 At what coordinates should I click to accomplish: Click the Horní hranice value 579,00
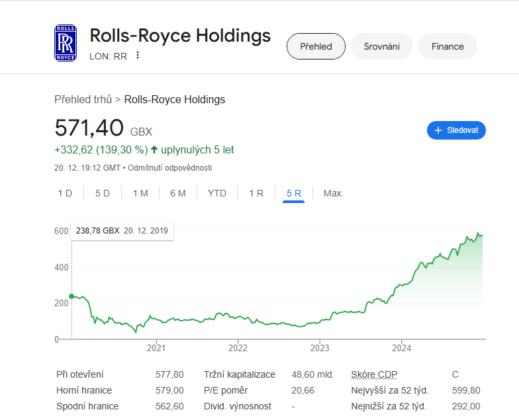(x=169, y=390)
